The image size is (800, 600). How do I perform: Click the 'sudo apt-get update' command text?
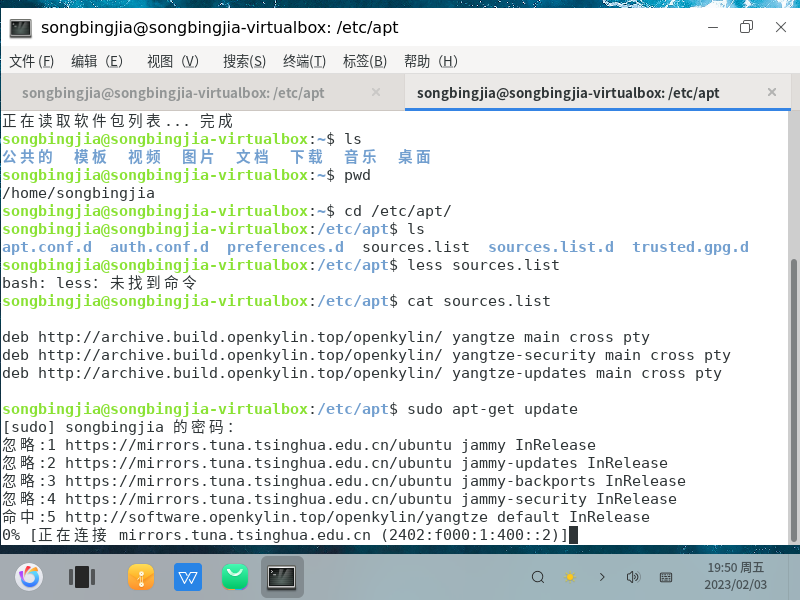(492, 409)
